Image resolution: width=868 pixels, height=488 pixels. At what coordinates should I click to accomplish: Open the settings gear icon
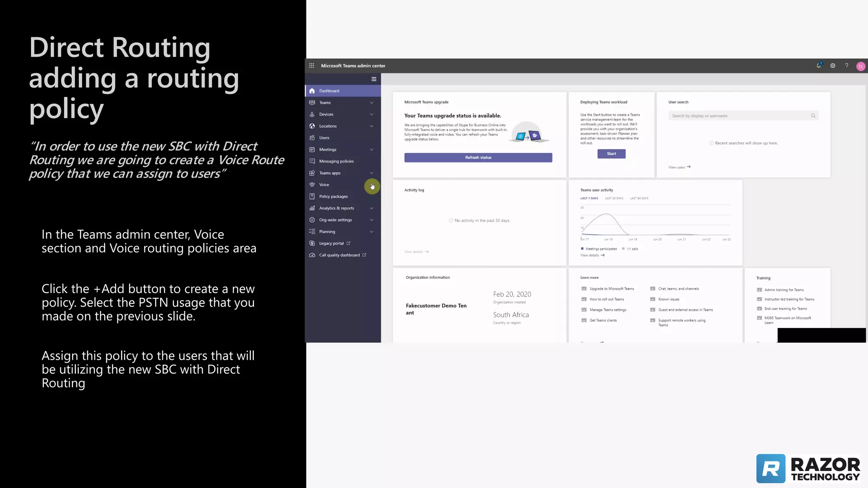point(833,66)
